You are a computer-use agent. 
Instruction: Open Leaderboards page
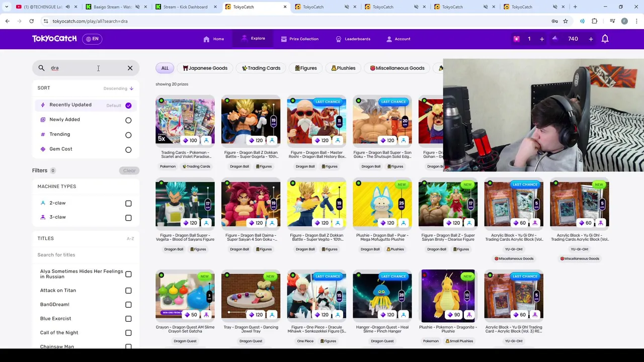(353, 39)
